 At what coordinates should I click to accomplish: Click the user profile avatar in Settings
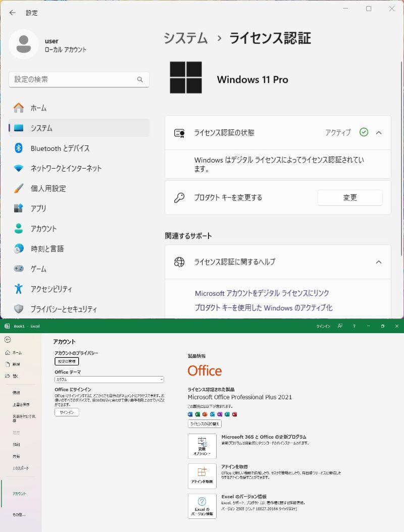[x=23, y=44]
